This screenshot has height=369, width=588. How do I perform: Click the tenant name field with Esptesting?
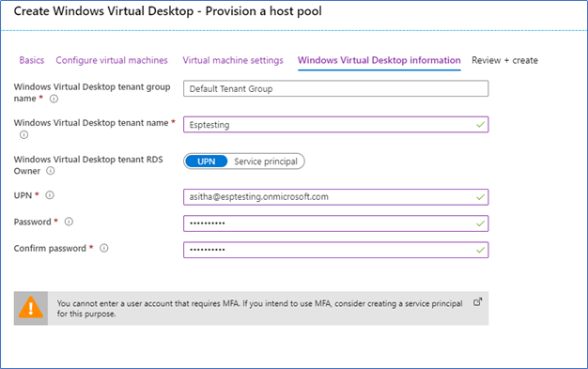336,125
